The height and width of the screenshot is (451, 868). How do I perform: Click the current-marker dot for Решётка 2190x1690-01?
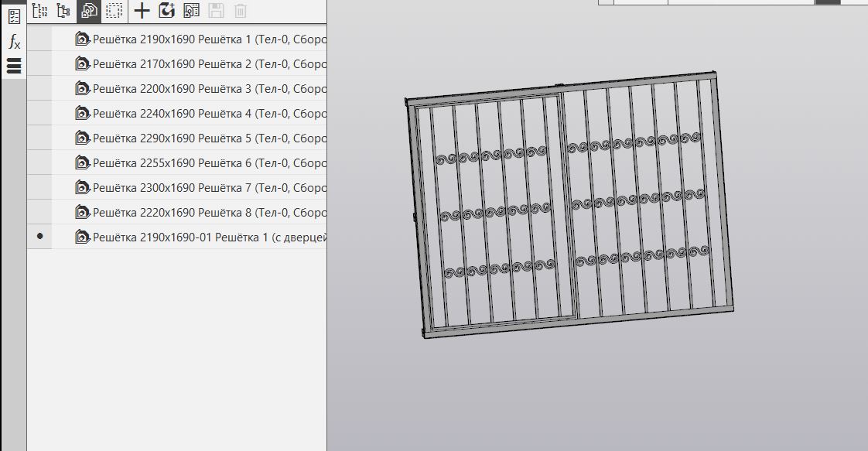click(x=39, y=237)
